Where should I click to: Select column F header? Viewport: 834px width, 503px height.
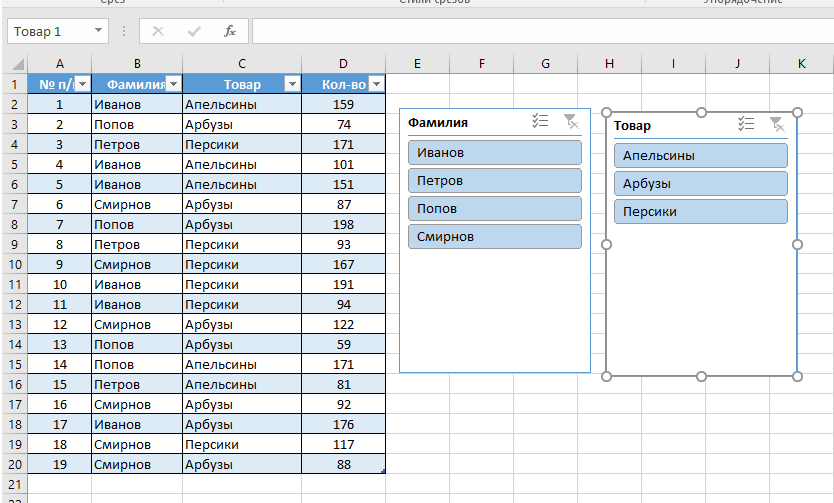pos(481,64)
